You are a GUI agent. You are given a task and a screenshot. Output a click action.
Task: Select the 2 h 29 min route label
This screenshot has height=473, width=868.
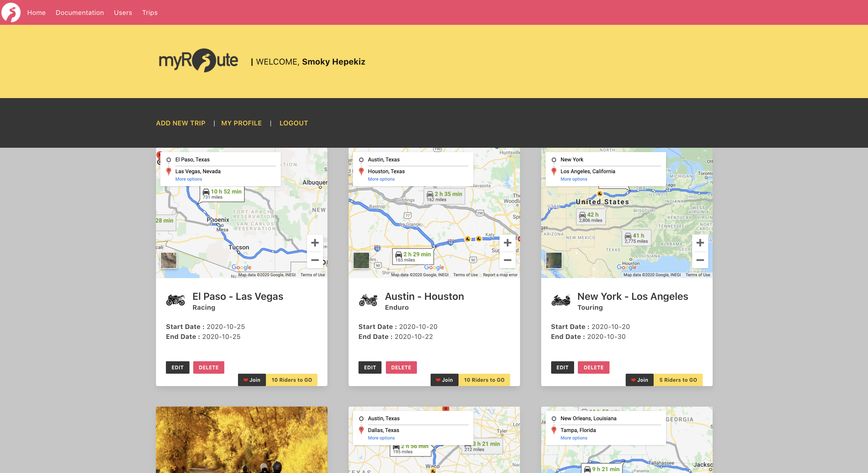pos(413,257)
